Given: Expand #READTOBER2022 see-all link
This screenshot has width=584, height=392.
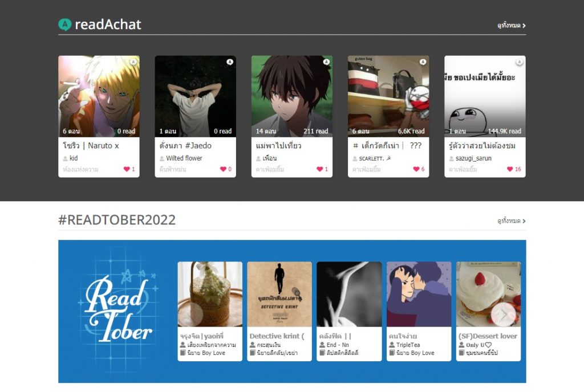Looking at the screenshot, I should 511,221.
